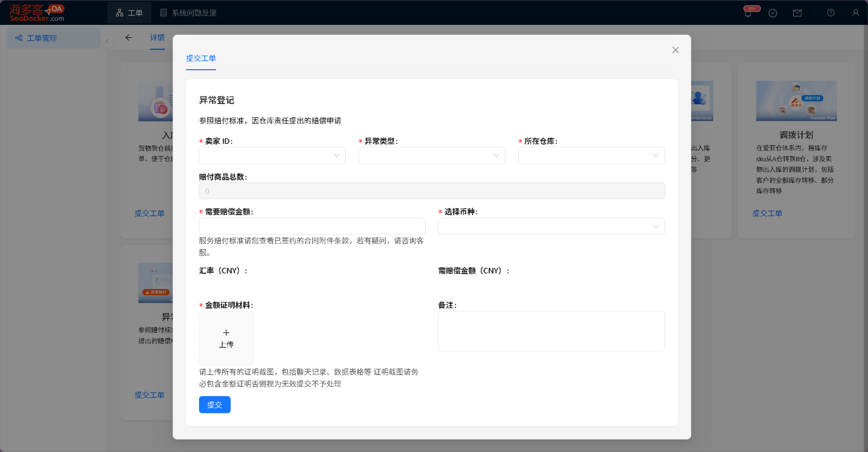Click the 工单管理 sidebar icon

(x=19, y=38)
